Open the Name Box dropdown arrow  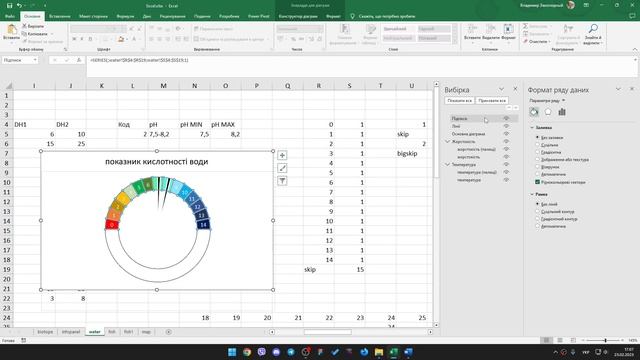pos(35,60)
